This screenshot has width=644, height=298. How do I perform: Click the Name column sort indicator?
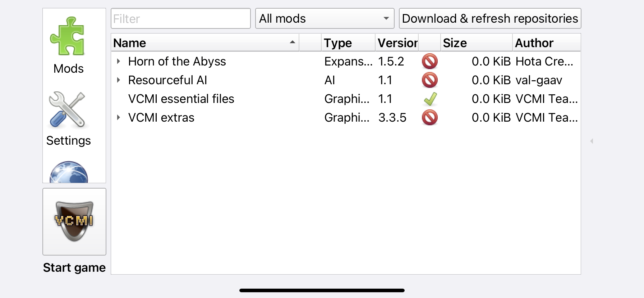tap(292, 42)
